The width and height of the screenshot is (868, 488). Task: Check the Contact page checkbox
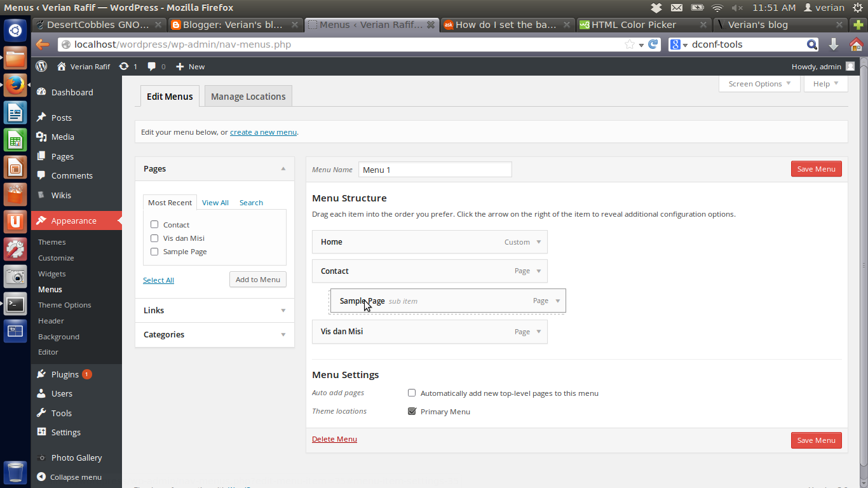pos(154,224)
